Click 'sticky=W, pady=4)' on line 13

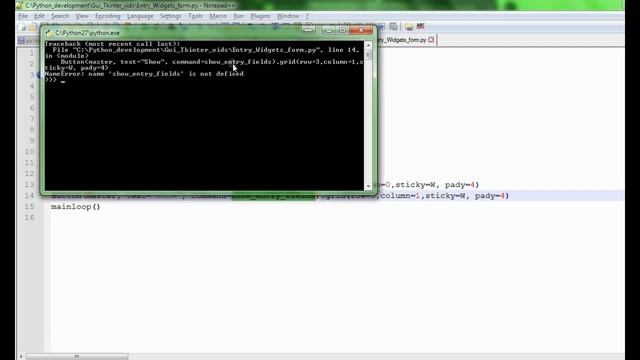[437, 185]
